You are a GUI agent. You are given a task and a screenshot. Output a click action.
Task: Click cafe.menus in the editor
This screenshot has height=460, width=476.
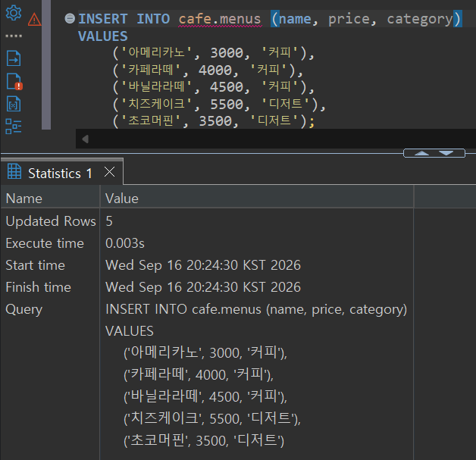[x=220, y=19]
